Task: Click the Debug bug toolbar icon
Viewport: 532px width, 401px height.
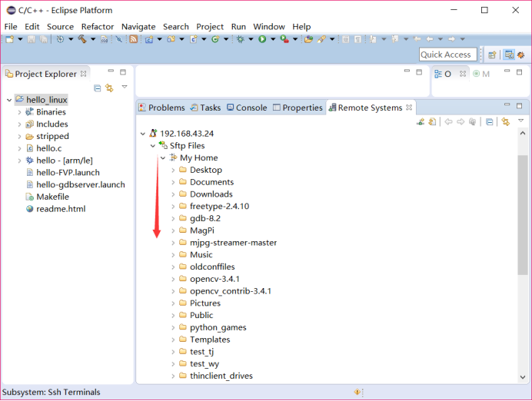Action: coord(240,39)
